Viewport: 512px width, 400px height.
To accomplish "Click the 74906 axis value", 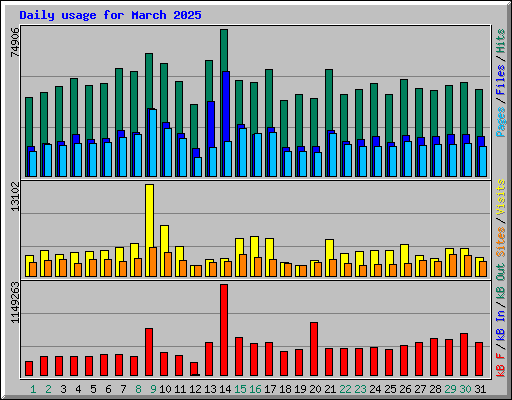I will [15, 42].
